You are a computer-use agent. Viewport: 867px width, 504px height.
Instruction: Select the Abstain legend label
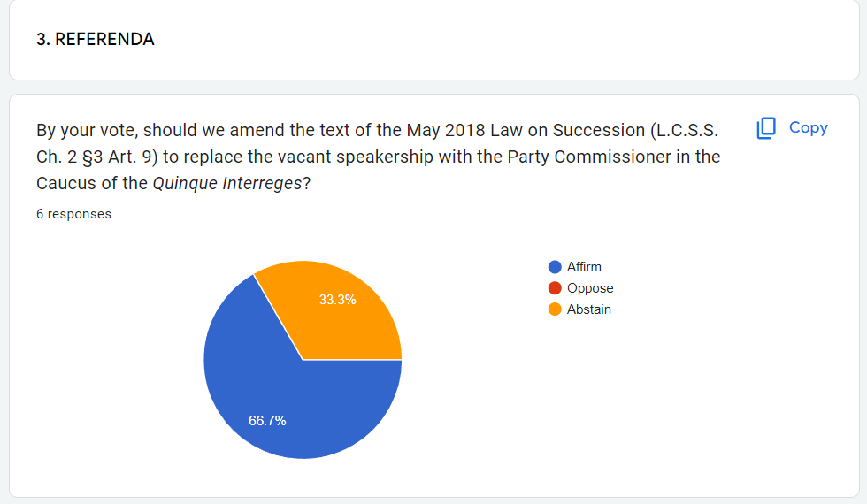coord(589,309)
